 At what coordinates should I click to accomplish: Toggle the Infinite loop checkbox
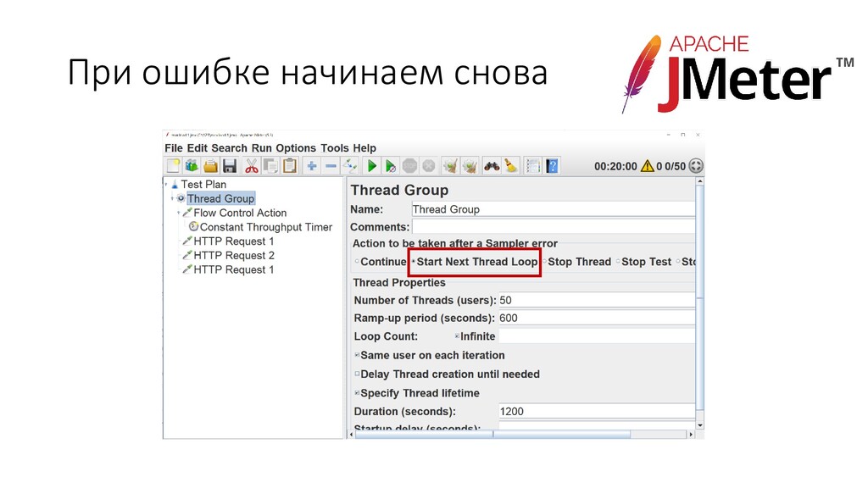[x=457, y=335]
